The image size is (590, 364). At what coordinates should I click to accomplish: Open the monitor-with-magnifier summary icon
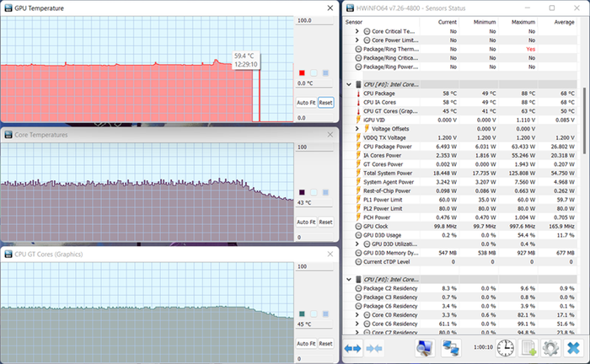[x=425, y=348]
